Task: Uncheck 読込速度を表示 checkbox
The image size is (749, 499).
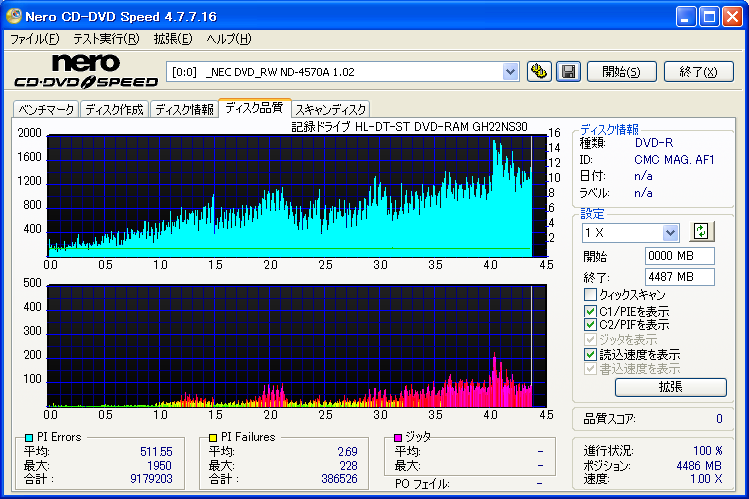Action: click(590, 354)
